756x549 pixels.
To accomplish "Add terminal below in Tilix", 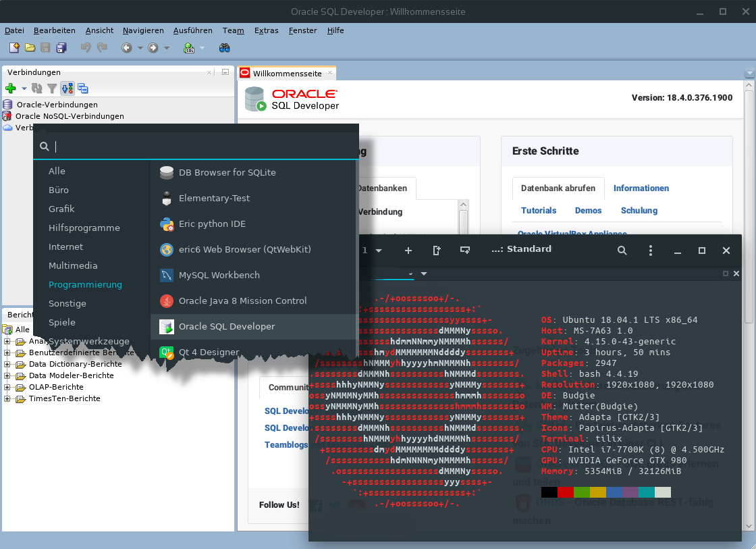I will tap(465, 251).
